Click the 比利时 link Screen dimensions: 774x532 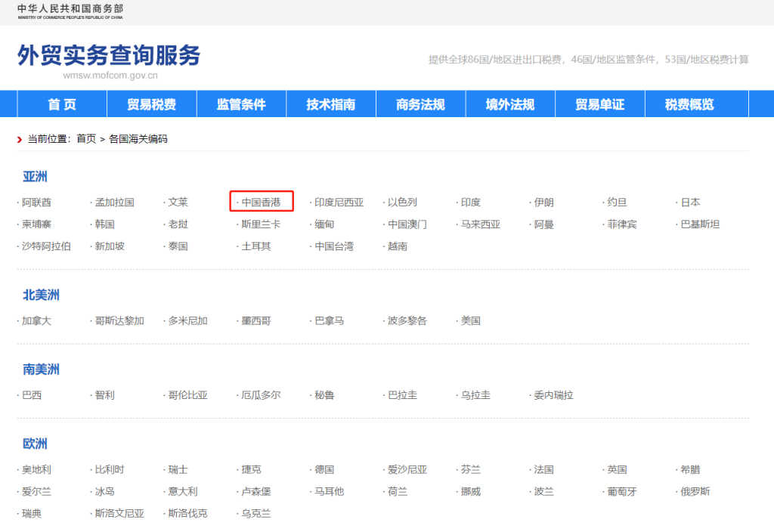[x=110, y=470]
